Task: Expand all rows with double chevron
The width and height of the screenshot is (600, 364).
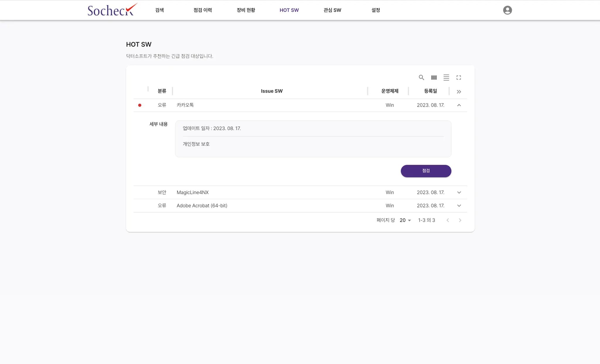Action: 459,92
